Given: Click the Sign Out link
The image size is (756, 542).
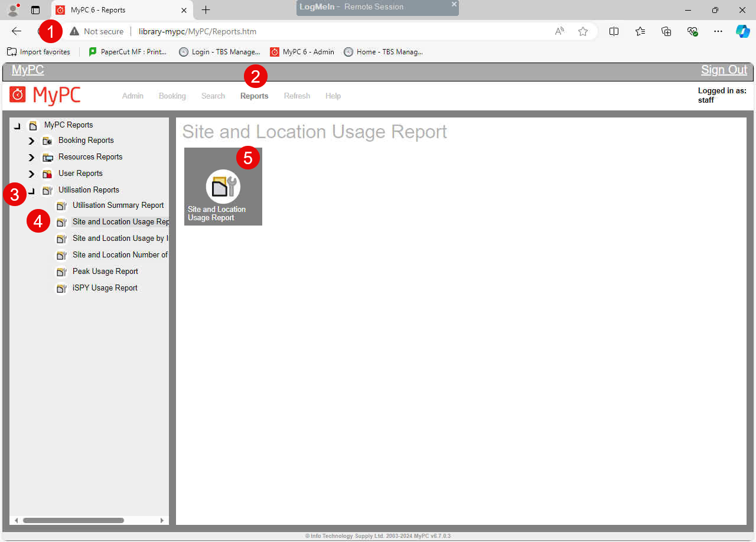Looking at the screenshot, I should [x=724, y=70].
